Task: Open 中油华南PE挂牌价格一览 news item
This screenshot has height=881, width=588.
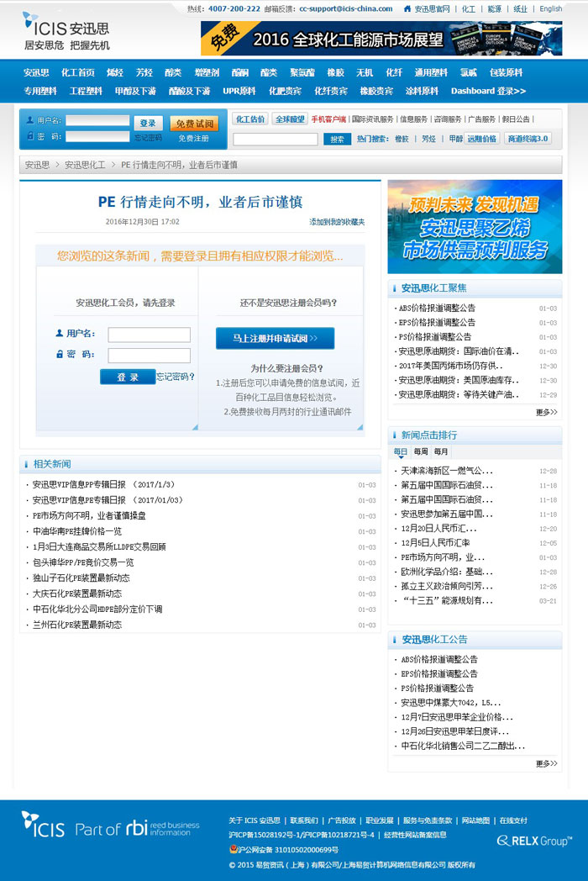Action: click(77, 531)
